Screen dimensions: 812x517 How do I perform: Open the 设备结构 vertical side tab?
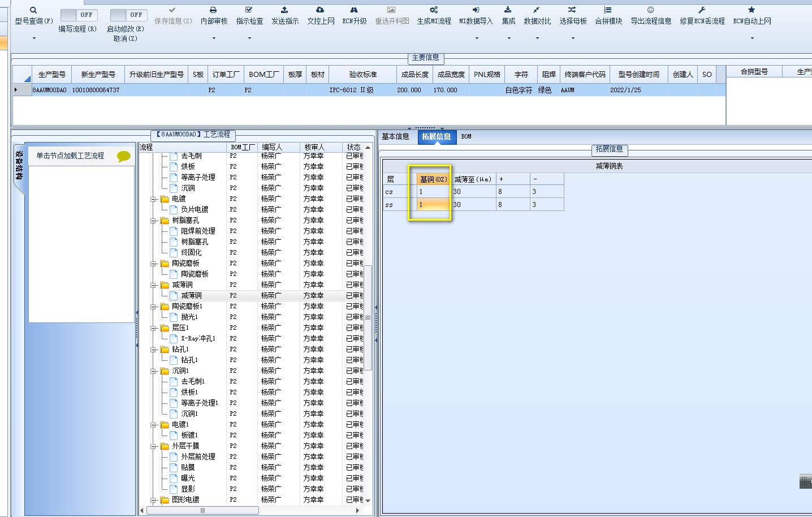coord(19,166)
